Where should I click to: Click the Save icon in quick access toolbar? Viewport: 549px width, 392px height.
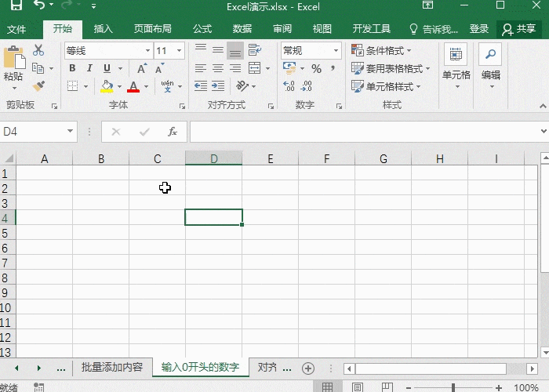point(16,5)
